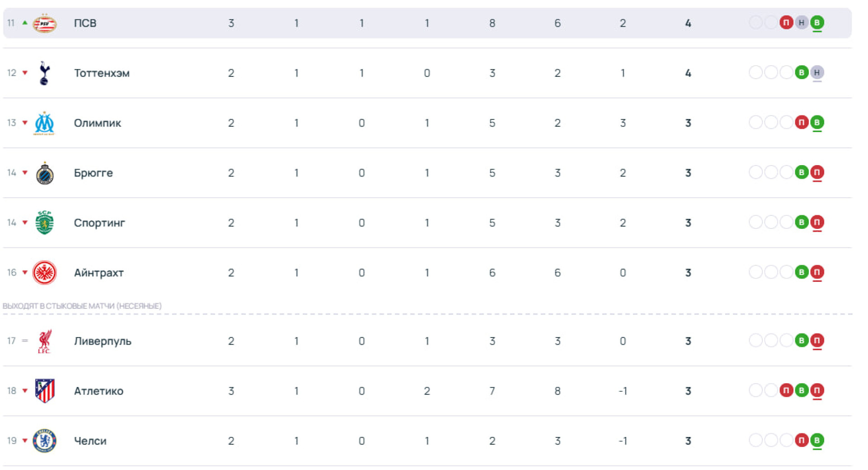Open the Liverpool club crest
Viewport: 868px width, 470px height.
[x=44, y=341]
